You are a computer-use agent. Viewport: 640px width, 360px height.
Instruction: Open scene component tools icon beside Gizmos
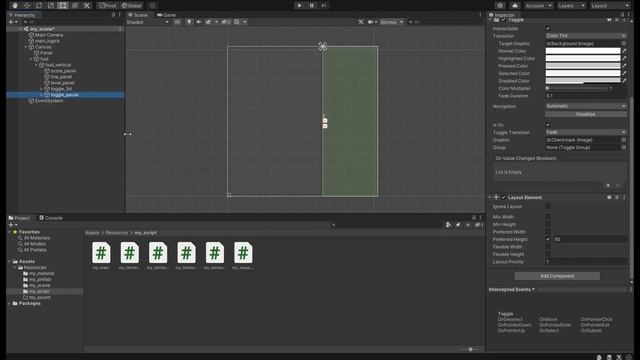tap(361, 22)
